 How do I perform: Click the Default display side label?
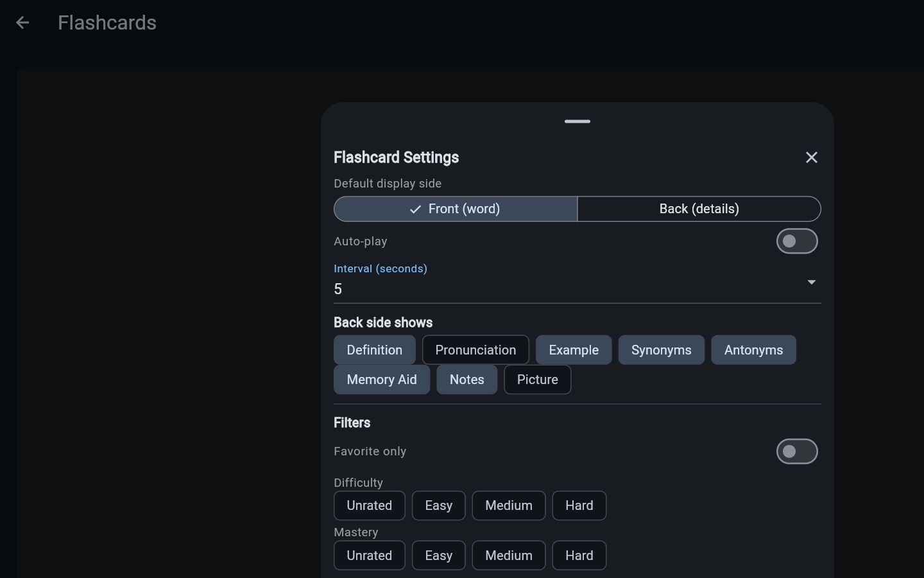coord(388,184)
